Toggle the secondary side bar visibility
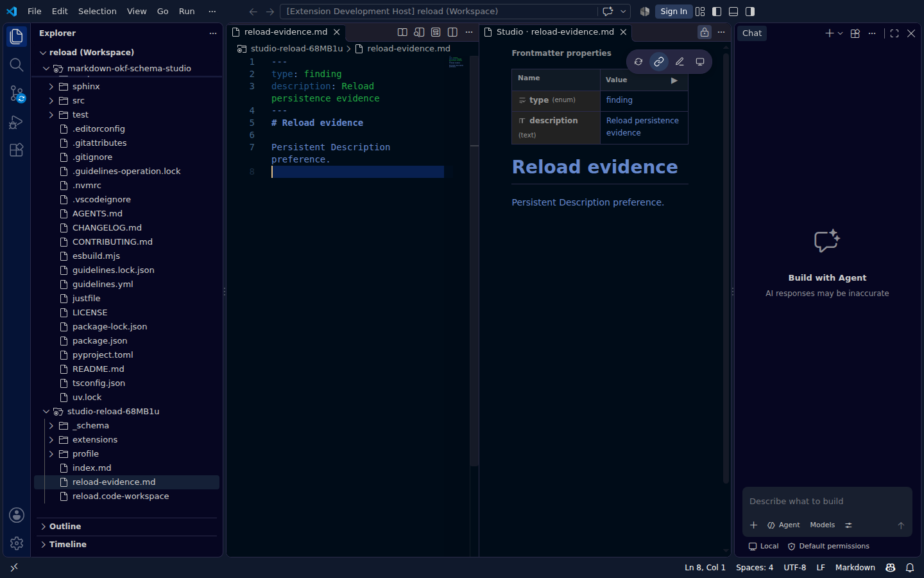This screenshot has width=924, height=578. 750,12
